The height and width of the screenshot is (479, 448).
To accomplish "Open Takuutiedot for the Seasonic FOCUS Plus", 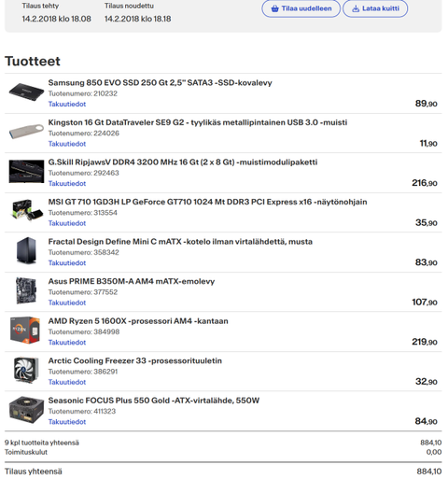I will point(67,422).
